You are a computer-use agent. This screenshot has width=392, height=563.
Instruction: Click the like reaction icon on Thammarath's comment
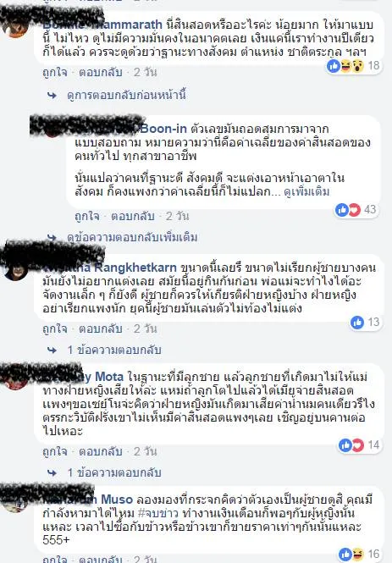(334, 66)
